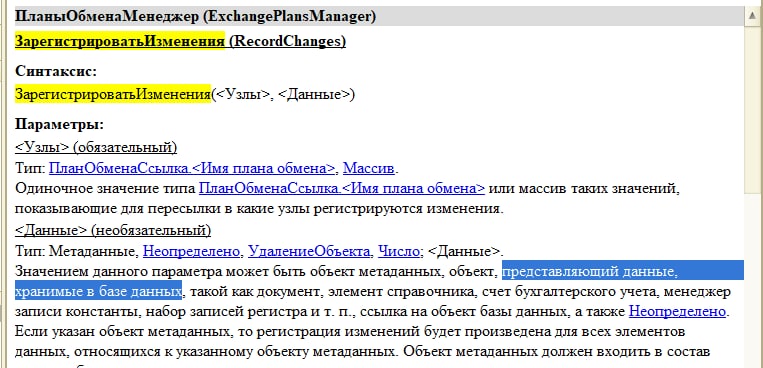Click the (RecordChanges) title text
Image resolution: width=763 pixels, height=368 pixels.
(x=287, y=41)
